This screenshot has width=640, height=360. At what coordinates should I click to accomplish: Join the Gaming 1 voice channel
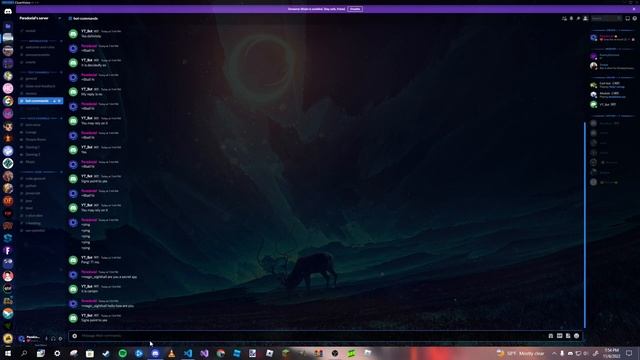tap(40, 147)
